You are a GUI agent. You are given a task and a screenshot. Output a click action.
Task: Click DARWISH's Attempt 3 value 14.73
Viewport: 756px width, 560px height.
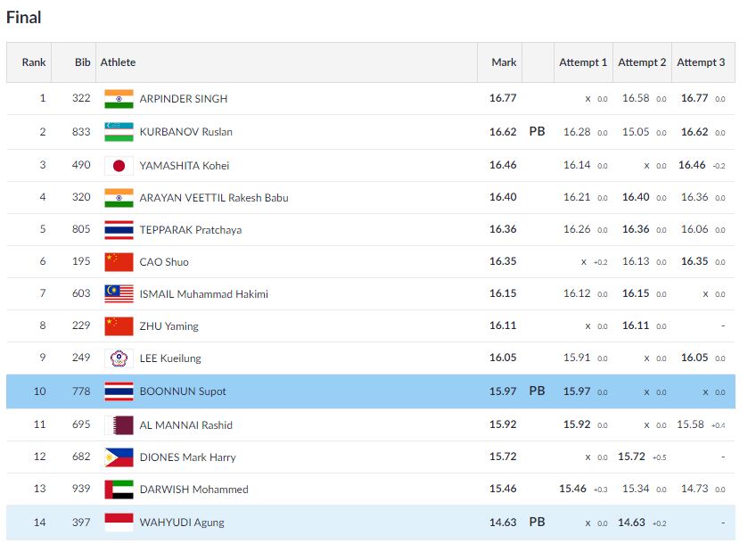[x=694, y=489]
